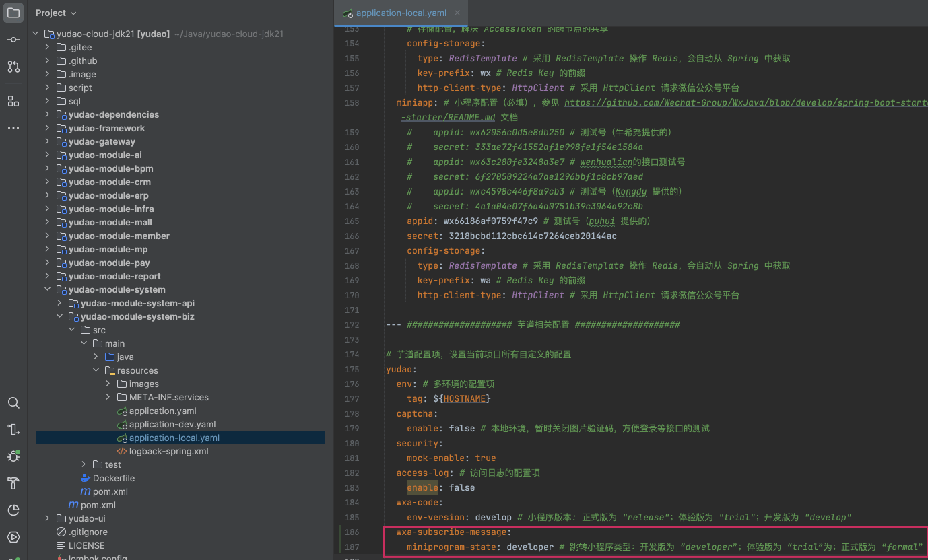This screenshot has width=928, height=560.
Task: Close the application-local.yaml editor tab
Action: [457, 13]
